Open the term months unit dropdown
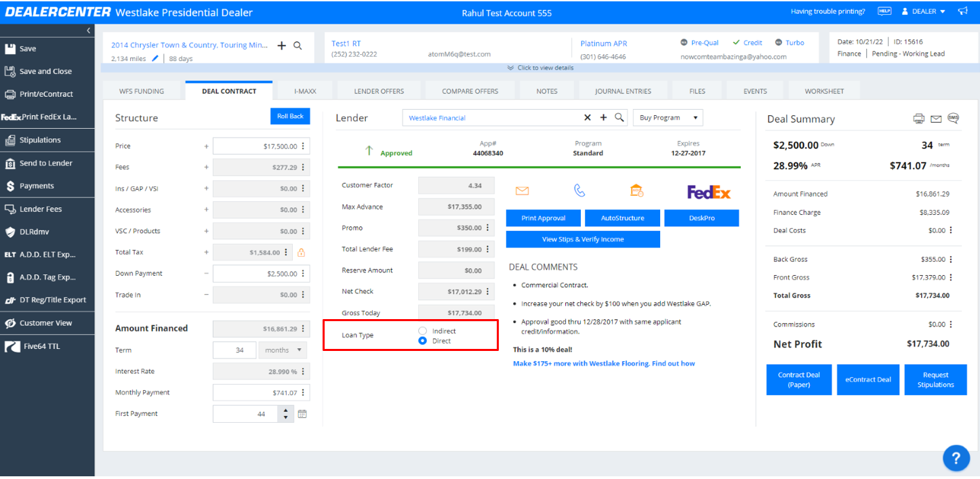Screen dimensions: 980x479 tap(283, 350)
